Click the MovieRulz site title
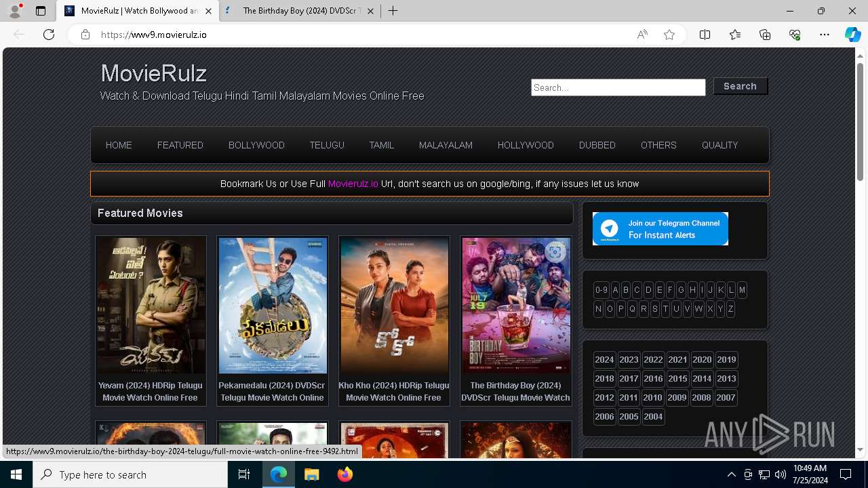Screen dimensions: 868x488 point(154,73)
